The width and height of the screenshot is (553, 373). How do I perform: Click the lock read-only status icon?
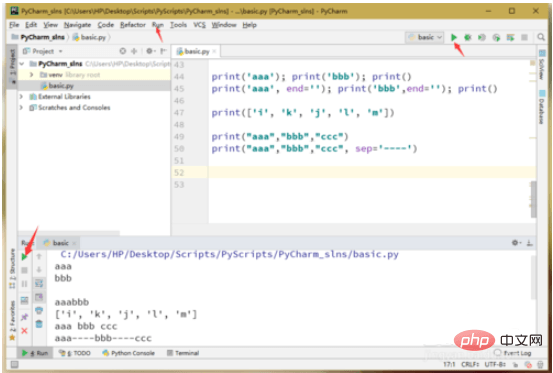(516, 364)
